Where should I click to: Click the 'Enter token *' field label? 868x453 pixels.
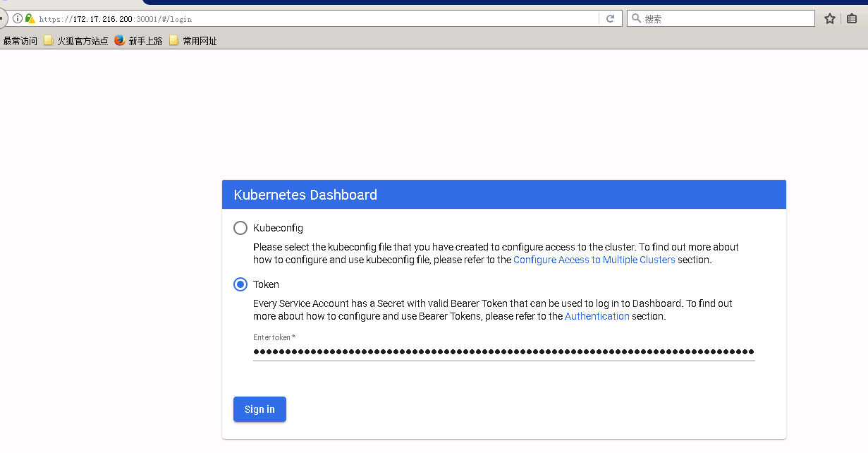point(274,337)
